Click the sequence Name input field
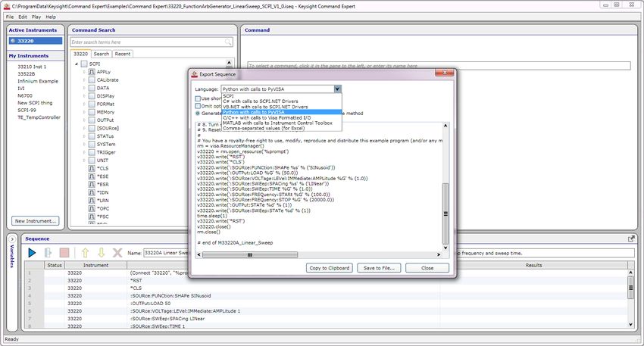This screenshot has height=346, width=644. point(165,253)
